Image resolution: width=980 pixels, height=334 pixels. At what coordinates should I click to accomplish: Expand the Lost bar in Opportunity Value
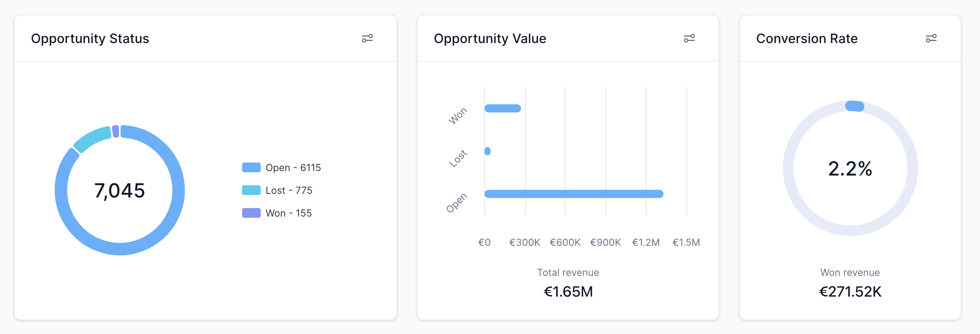[x=487, y=150]
